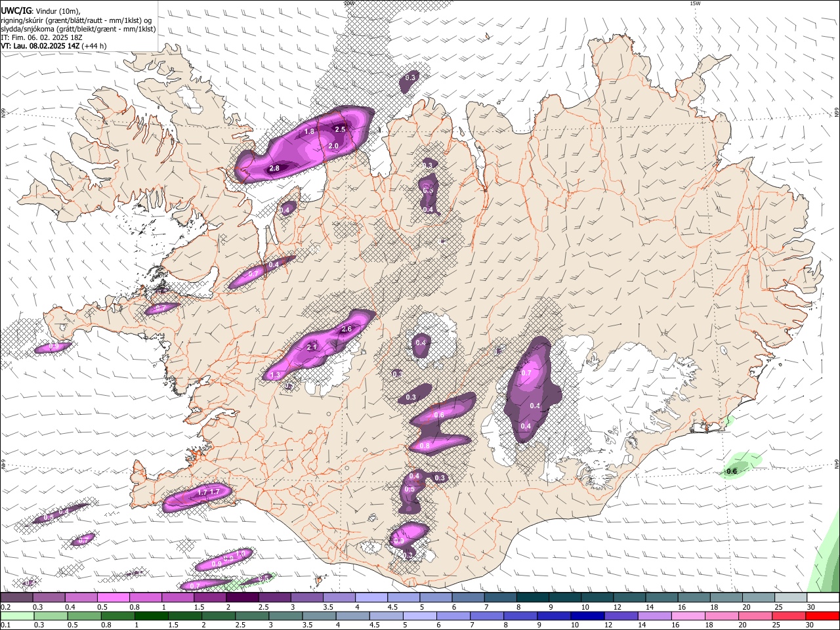Select the darkest purple swatch labeled 2, upper scale

[242, 597]
